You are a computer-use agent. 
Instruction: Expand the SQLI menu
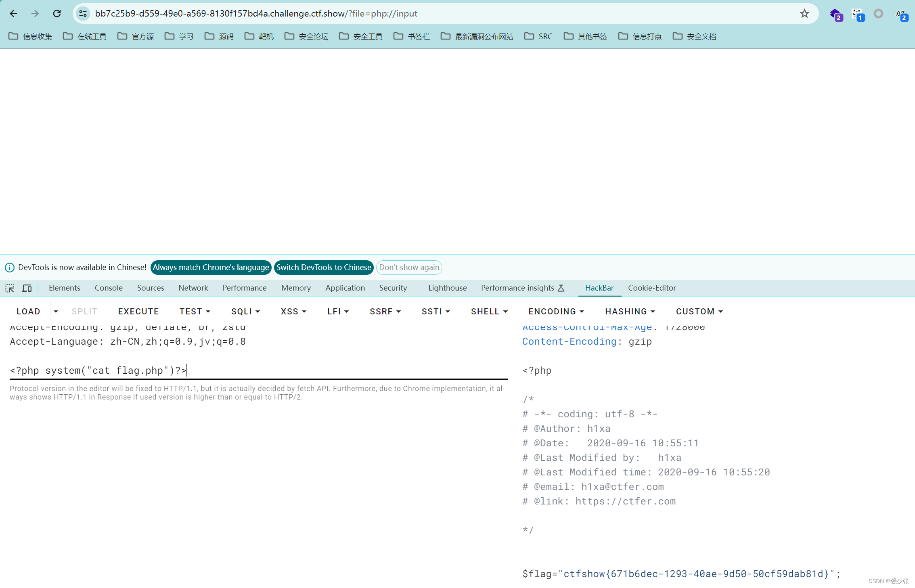245,312
